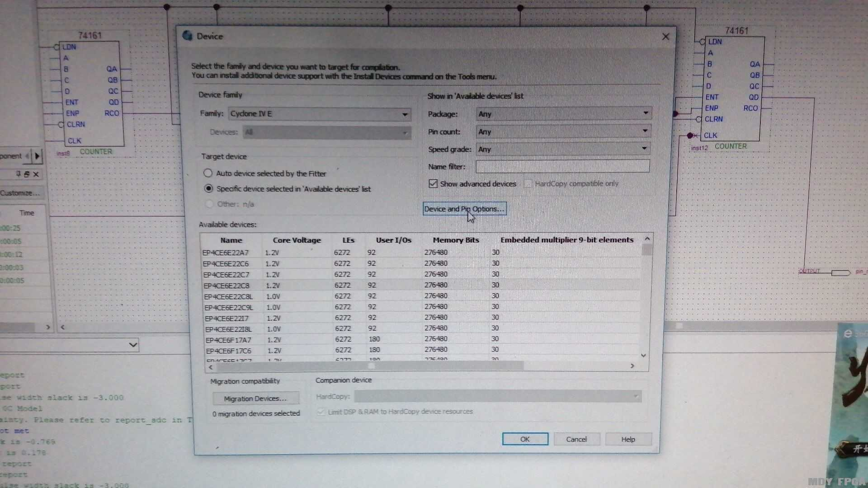Image resolution: width=868 pixels, height=488 pixels.
Task: Open the Package dropdown
Action: [x=563, y=114]
